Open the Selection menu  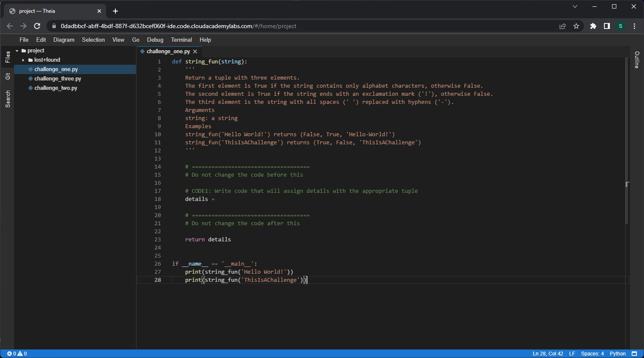click(x=93, y=40)
